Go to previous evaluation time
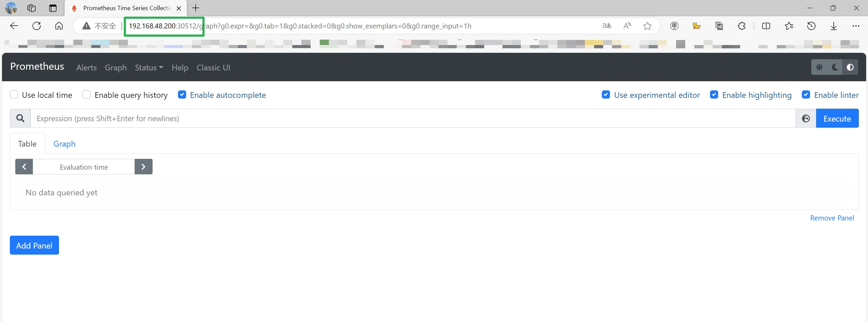 24,167
